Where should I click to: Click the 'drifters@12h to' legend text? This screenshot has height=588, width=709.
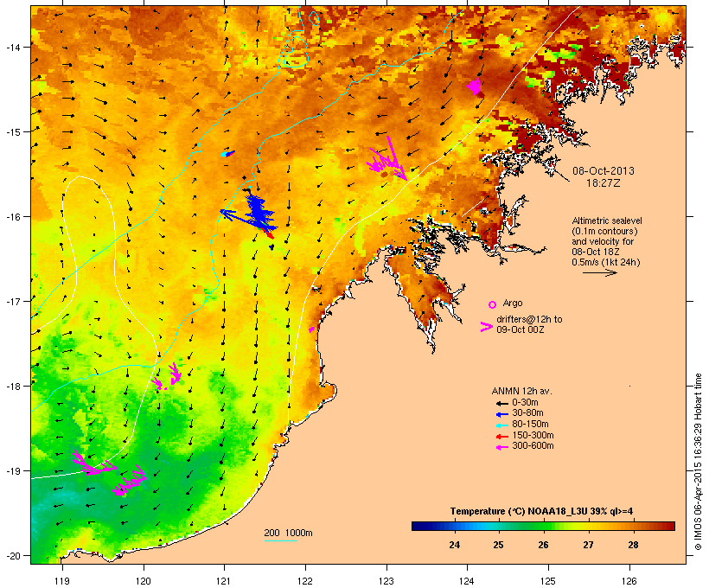coord(529,319)
